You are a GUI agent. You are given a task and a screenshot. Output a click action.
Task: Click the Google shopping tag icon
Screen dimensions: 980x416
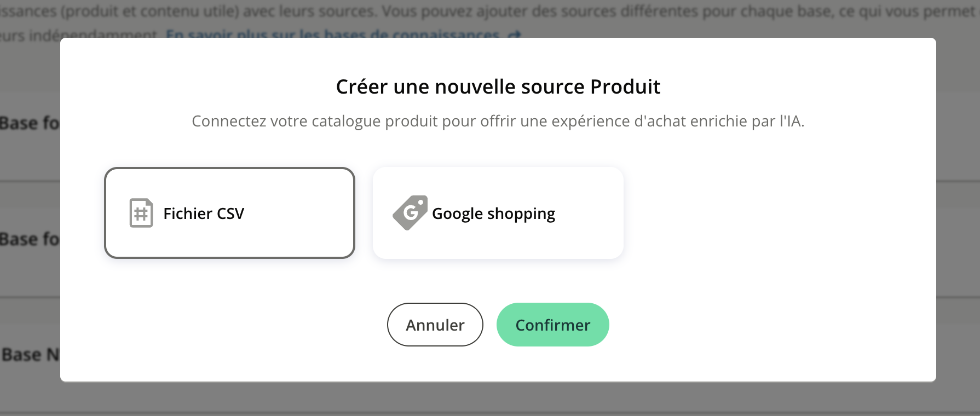pyautogui.click(x=410, y=213)
